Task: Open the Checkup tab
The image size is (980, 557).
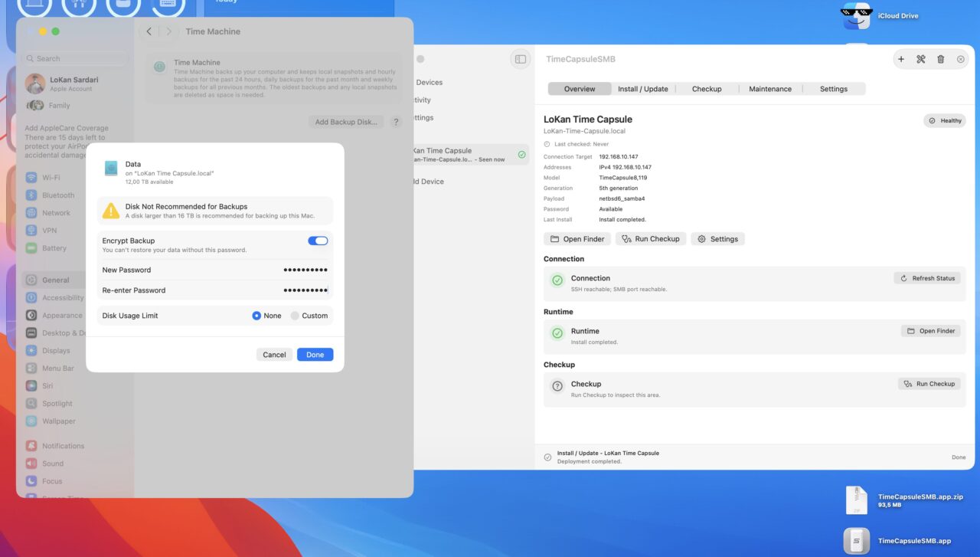Action: point(707,89)
